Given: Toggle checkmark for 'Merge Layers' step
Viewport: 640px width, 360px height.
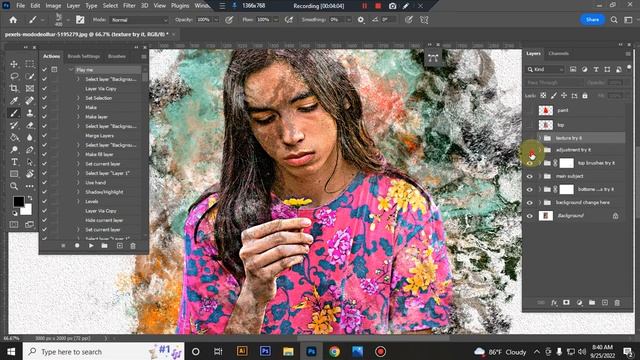Looking at the screenshot, I should [x=44, y=136].
